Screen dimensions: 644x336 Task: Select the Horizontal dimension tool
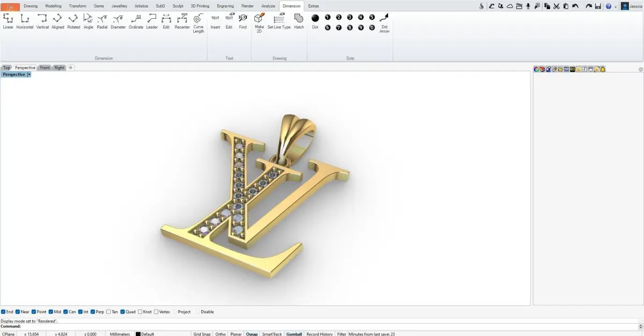[25, 21]
